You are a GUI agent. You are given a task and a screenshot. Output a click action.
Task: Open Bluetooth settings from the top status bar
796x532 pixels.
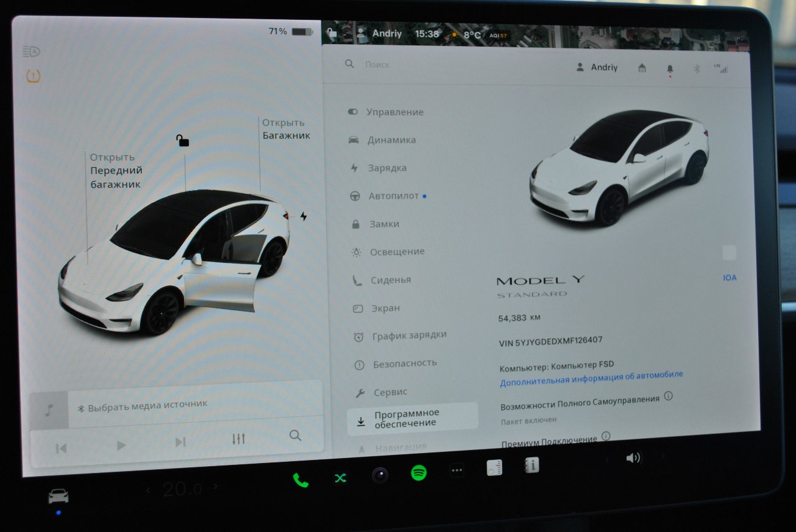[695, 69]
